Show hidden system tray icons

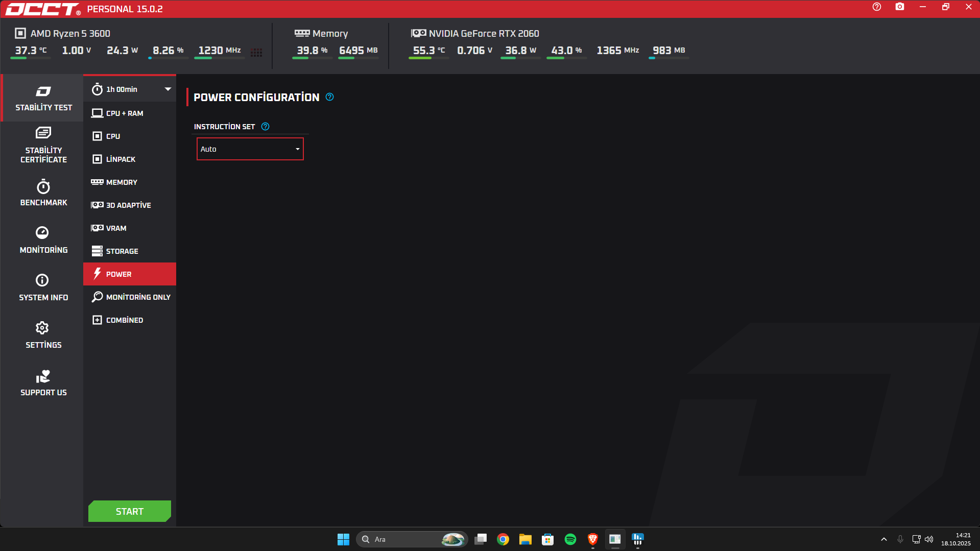tap(884, 539)
